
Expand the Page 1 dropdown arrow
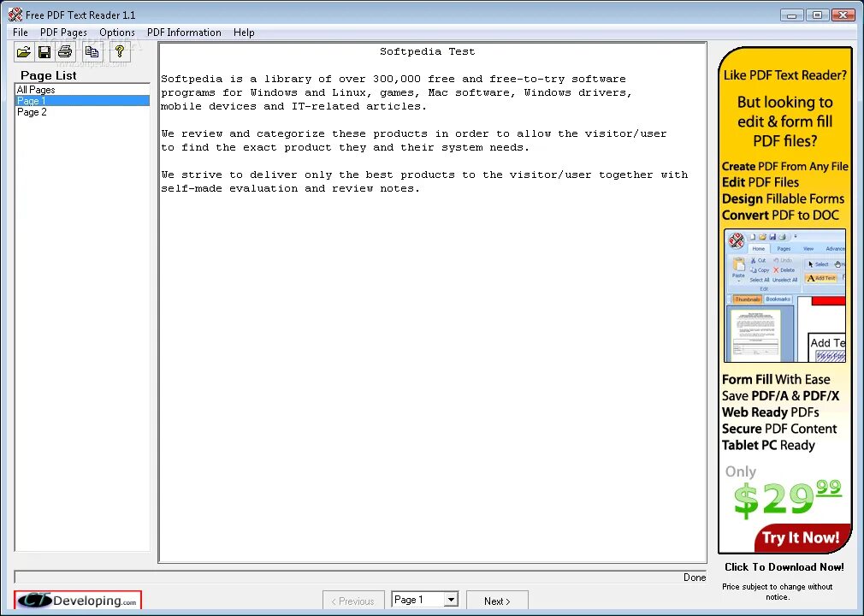[x=451, y=600]
